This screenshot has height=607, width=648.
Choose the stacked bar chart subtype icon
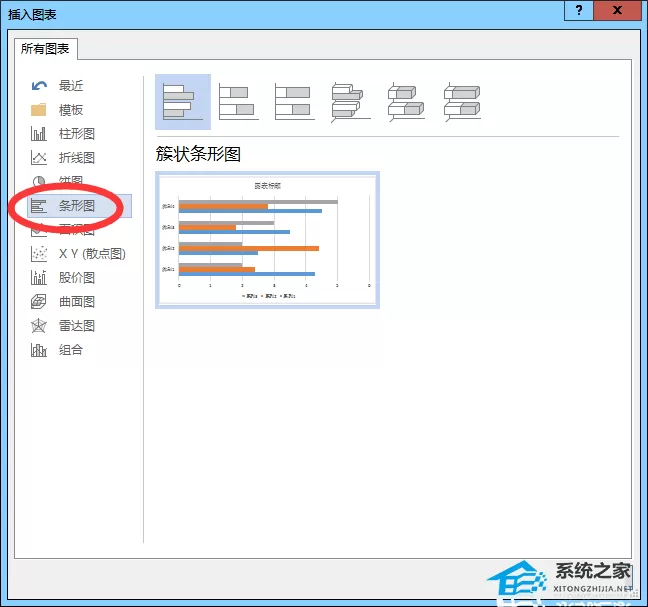click(x=239, y=102)
